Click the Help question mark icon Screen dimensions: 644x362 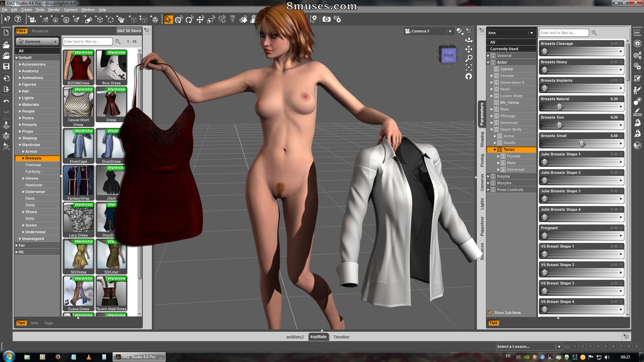[x=18, y=19]
